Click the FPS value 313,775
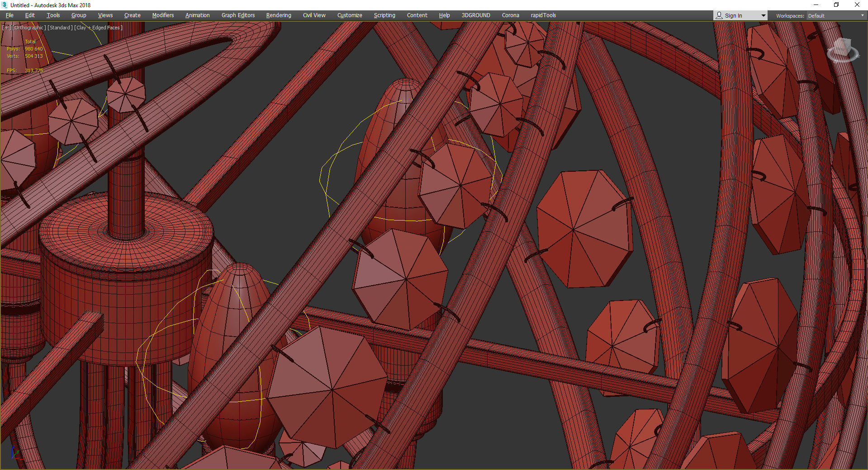 click(x=34, y=70)
